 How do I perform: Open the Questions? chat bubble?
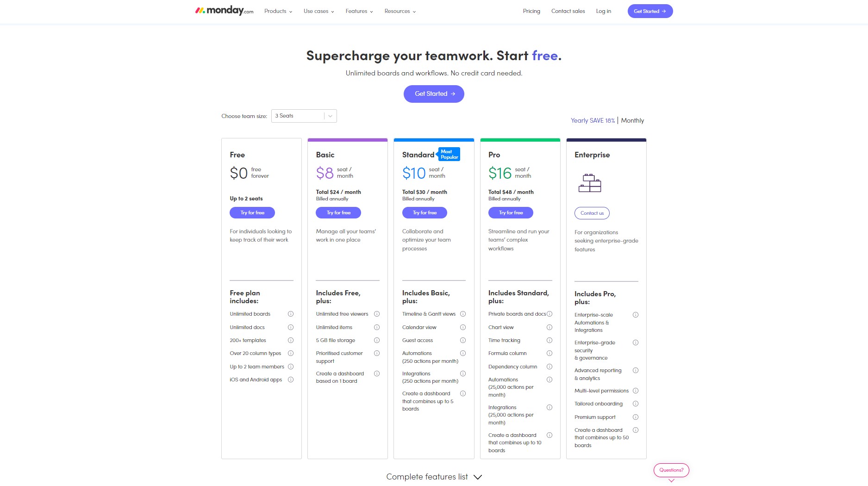[x=671, y=470]
